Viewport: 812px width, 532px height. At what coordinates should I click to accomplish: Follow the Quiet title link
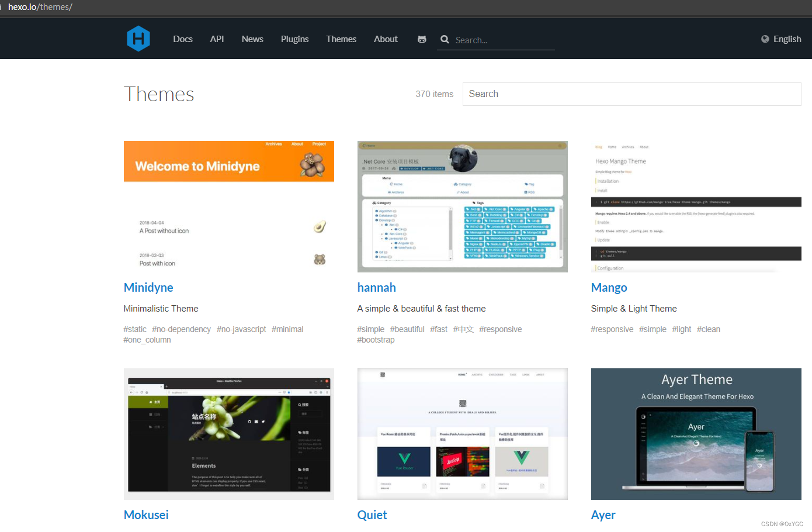click(x=372, y=515)
